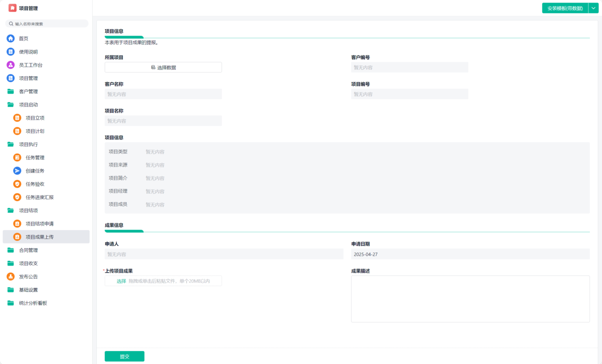Click the 客户管理 folder icon
The width and height of the screenshot is (602, 364).
click(x=11, y=91)
